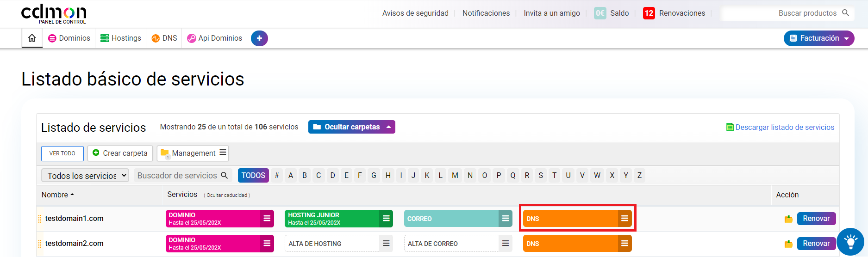Click the home icon in navigation bar

pyautogui.click(x=32, y=38)
